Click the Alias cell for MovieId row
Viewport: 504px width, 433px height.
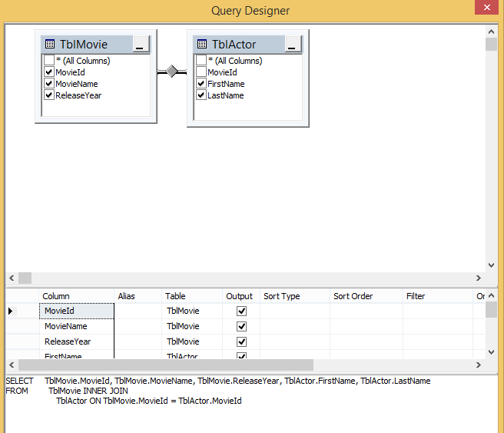pos(138,311)
